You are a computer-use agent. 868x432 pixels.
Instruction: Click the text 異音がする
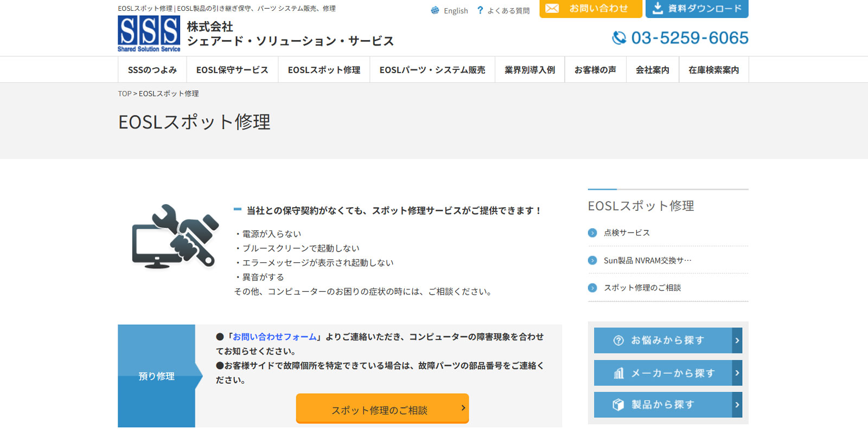(x=263, y=277)
